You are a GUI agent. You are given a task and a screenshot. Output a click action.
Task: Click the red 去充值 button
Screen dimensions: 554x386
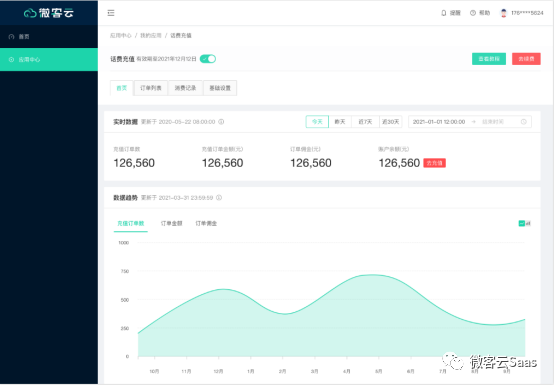pos(435,163)
